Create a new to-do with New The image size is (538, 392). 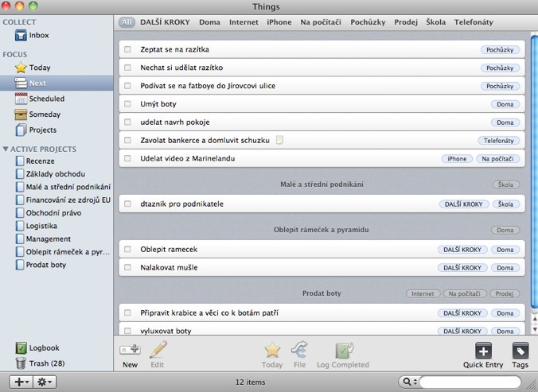click(130, 351)
